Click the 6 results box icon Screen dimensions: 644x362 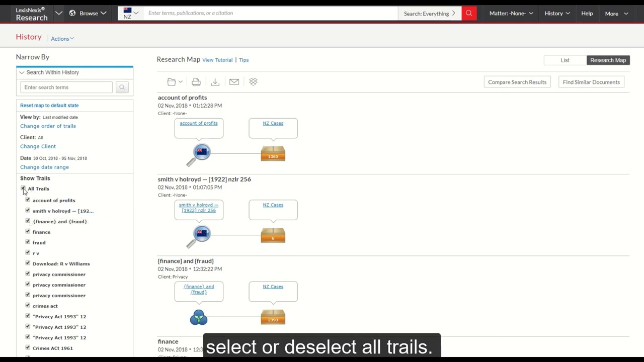pos(273,235)
